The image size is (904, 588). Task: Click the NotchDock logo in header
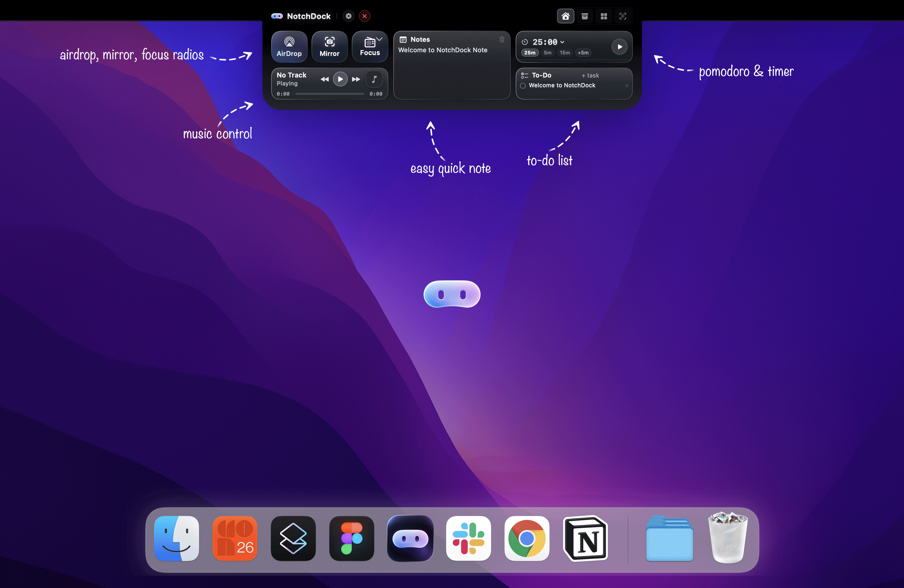[x=276, y=16]
